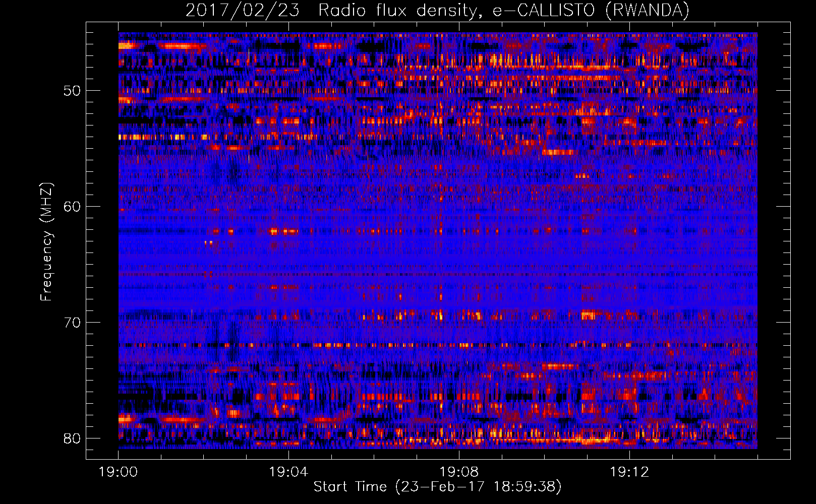
Task: Click the 60 frequency tick label
Action: pos(72,207)
